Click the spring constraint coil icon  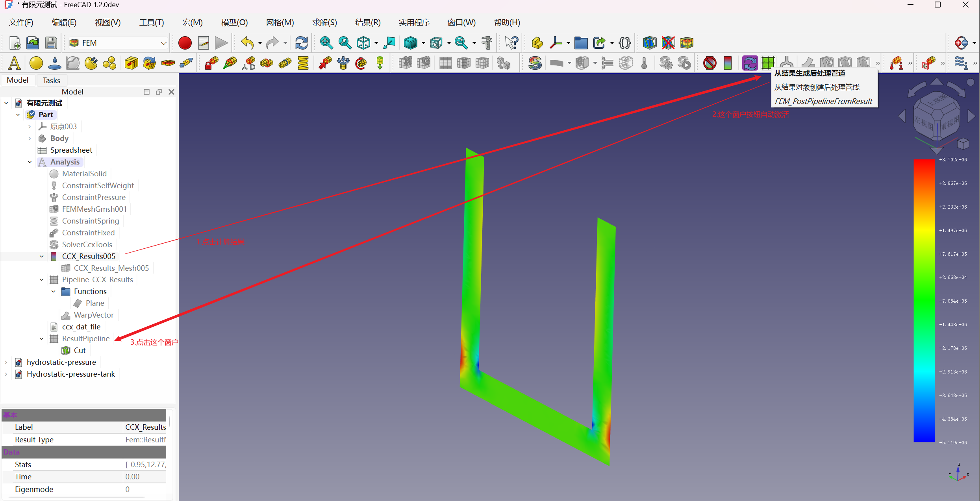pos(303,63)
